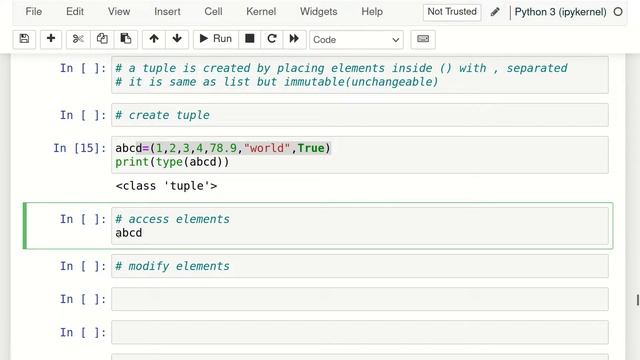Click the Not Trusted button

pos(452,12)
